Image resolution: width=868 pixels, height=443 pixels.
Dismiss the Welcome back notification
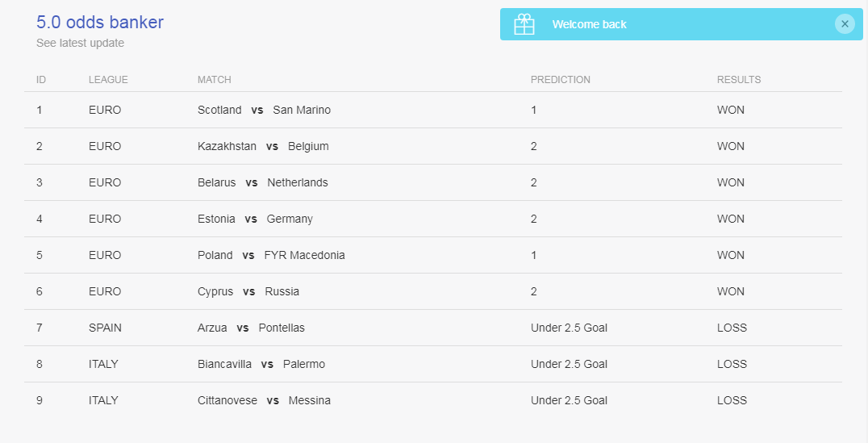(845, 24)
